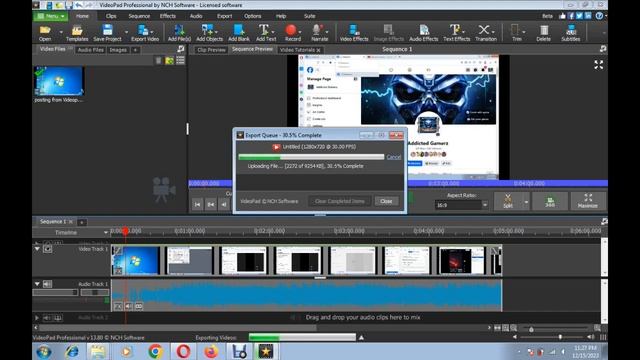Delete the selected clip with Delete
The height and width of the screenshot is (360, 640).
click(x=543, y=33)
